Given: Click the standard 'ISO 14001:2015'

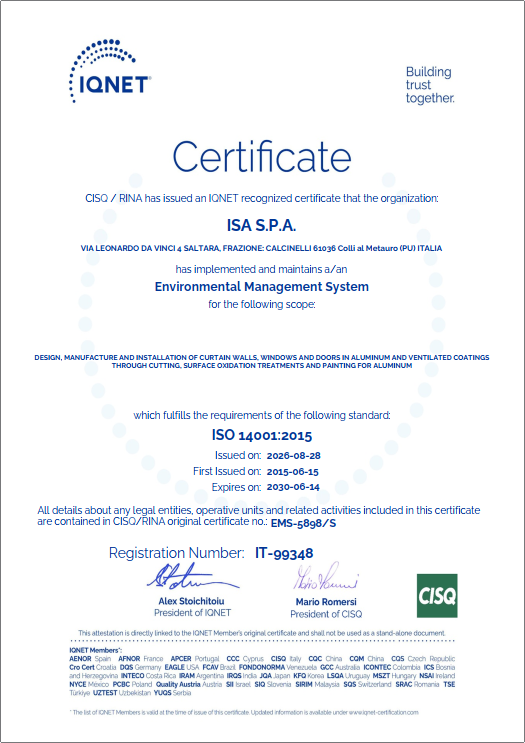Looking at the screenshot, I should point(262,435).
